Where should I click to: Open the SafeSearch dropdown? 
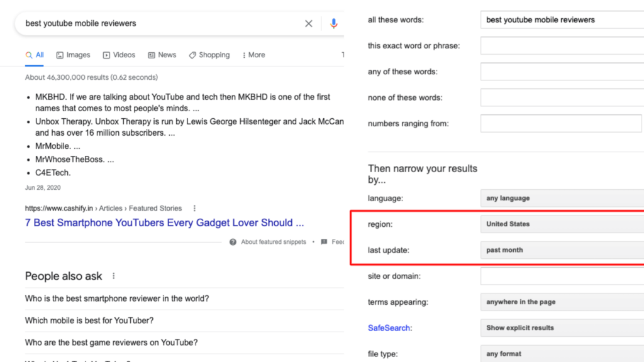[x=562, y=328]
